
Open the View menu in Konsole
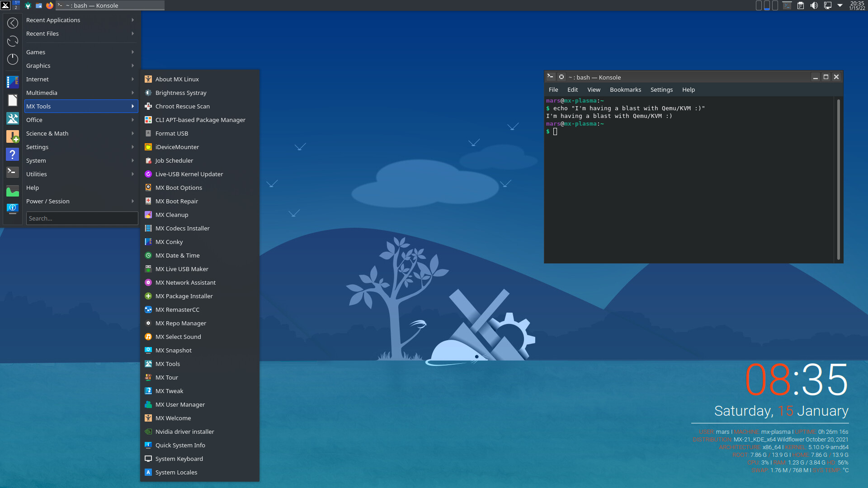point(594,89)
